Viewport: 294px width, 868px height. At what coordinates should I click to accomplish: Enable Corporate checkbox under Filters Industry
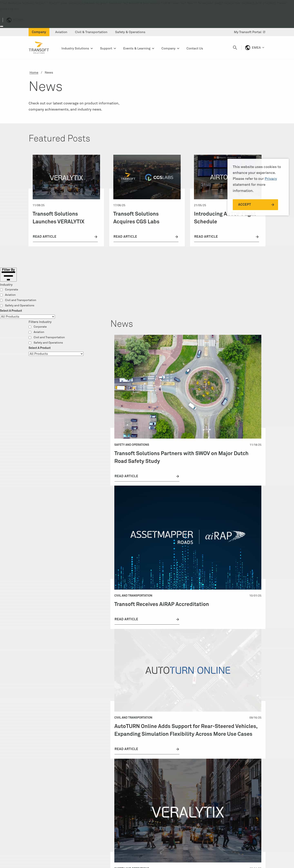point(30,327)
